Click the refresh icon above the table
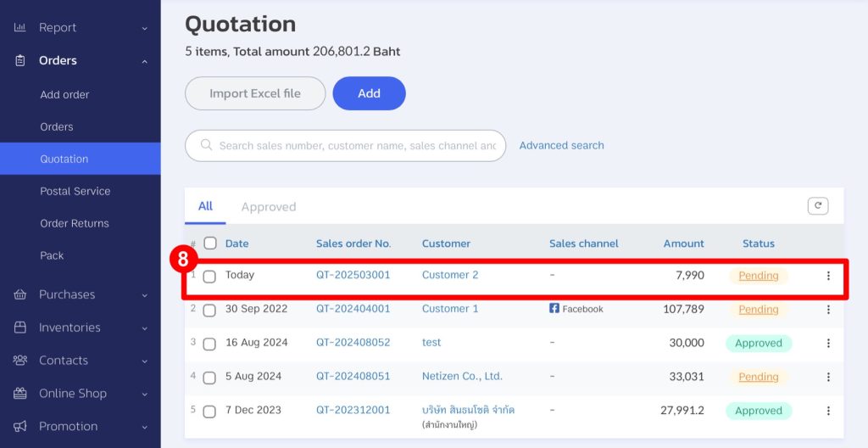868x448 pixels. [x=818, y=206]
